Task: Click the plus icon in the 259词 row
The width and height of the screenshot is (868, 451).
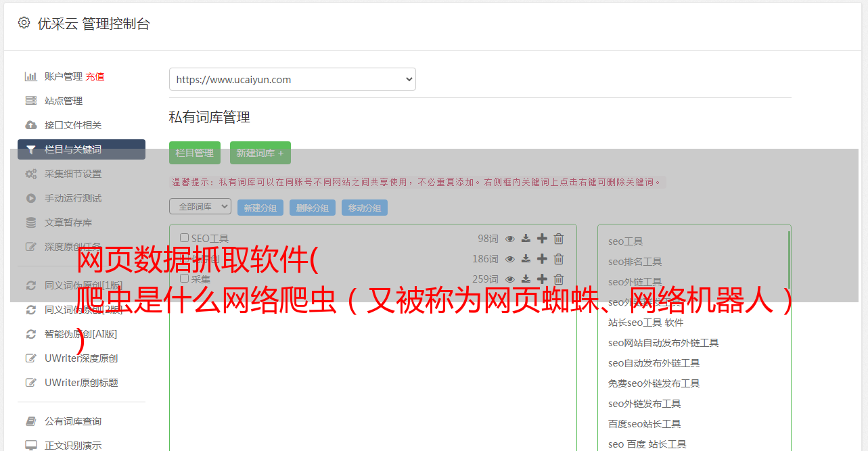Action: pyautogui.click(x=542, y=279)
